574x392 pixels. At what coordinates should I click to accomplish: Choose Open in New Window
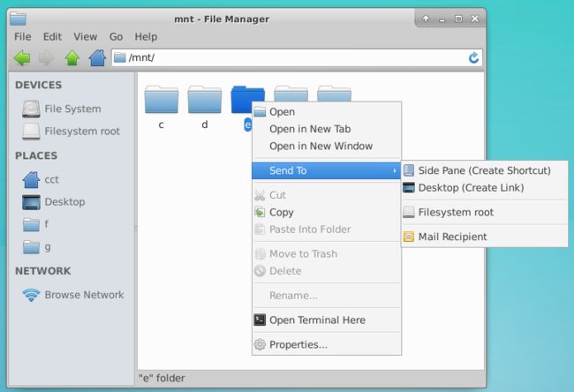(327, 146)
